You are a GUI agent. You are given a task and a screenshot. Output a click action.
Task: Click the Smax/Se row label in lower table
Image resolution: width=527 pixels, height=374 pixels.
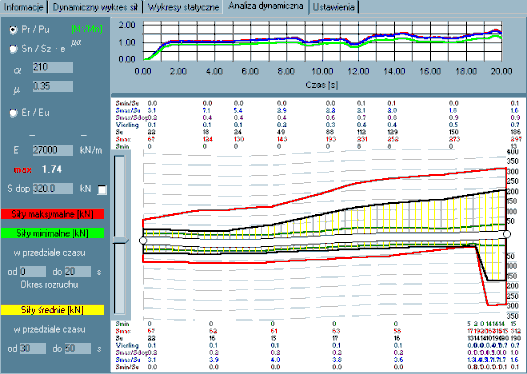(x=127, y=360)
